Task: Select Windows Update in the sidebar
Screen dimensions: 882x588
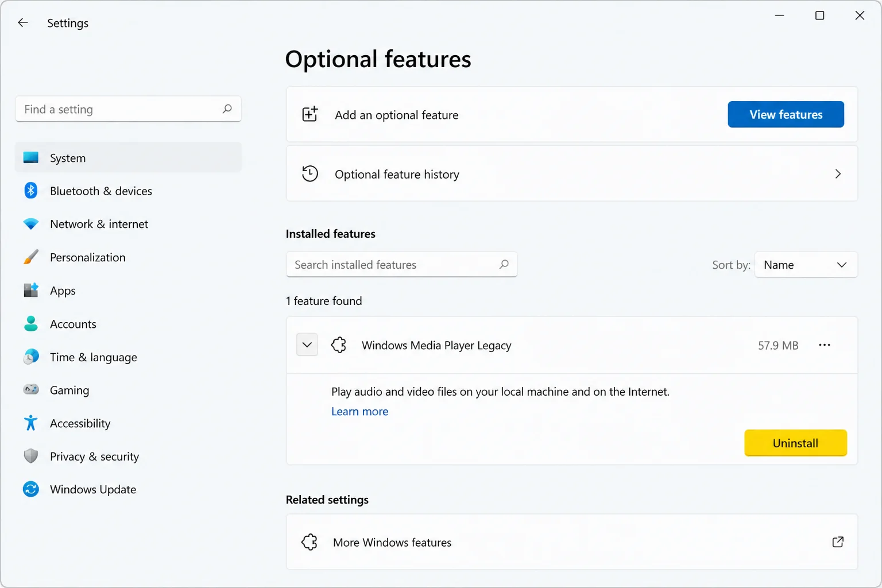Action: 128,489
